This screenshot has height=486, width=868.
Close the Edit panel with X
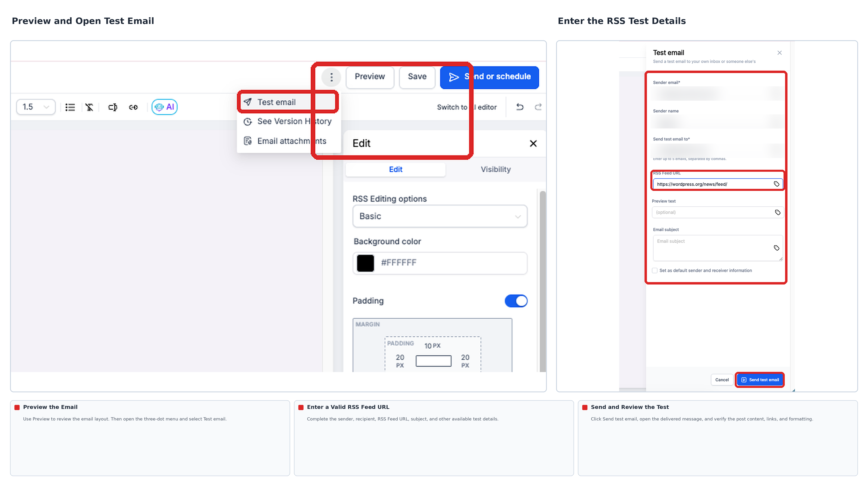point(533,143)
